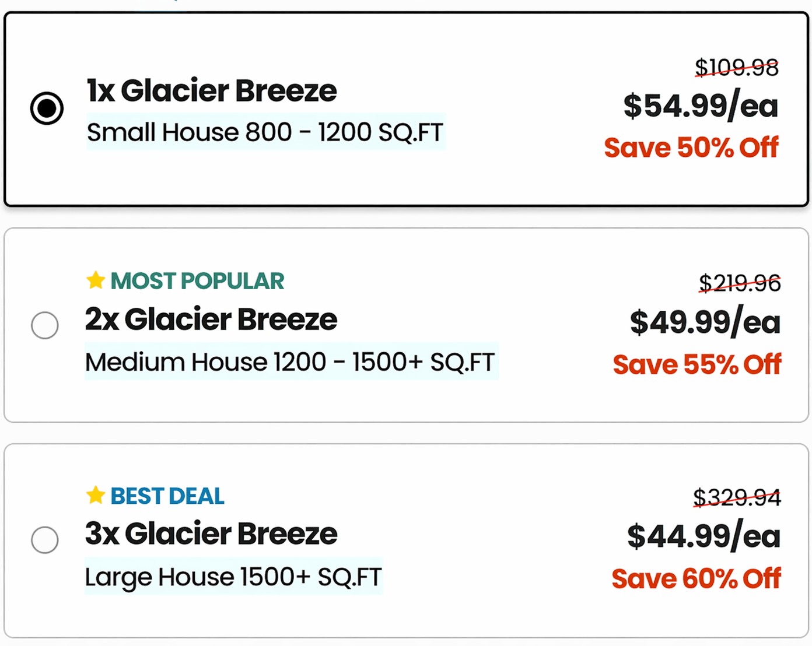
Task: Click the yellow star beside BEST DEAL
Action: point(95,495)
